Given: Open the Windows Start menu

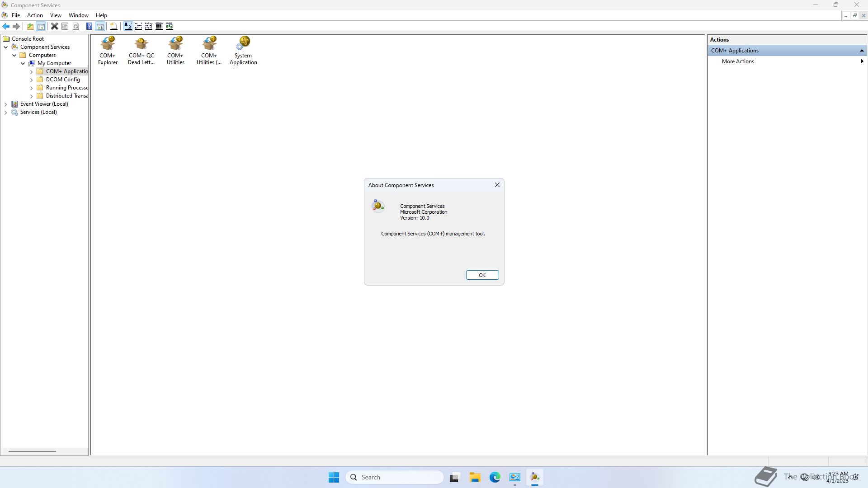Looking at the screenshot, I should tap(334, 477).
